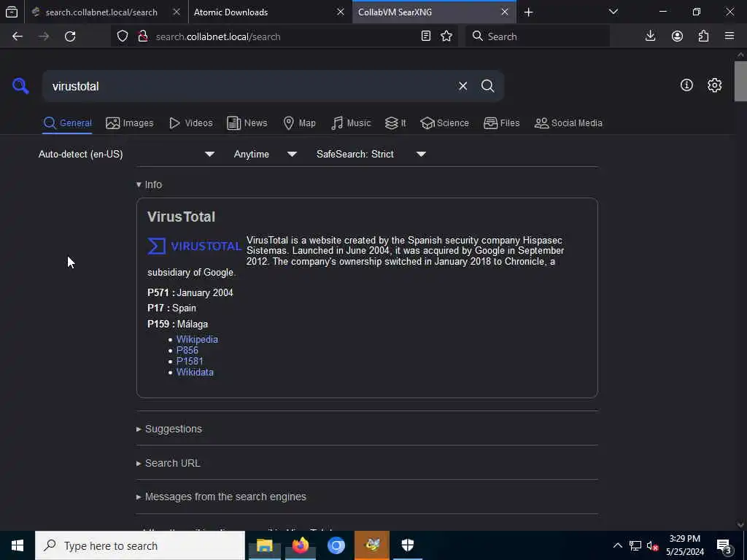Image resolution: width=747 pixels, height=560 pixels.
Task: Switch to the Social Media tab
Action: click(568, 122)
